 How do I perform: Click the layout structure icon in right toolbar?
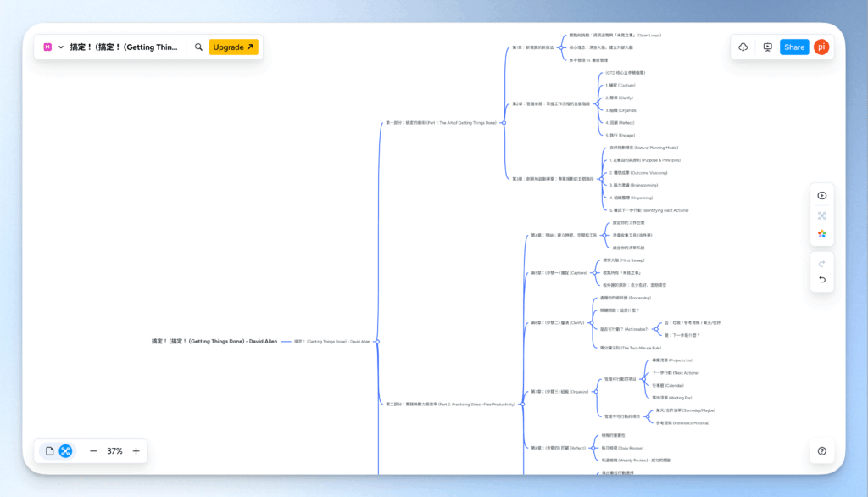click(x=821, y=215)
